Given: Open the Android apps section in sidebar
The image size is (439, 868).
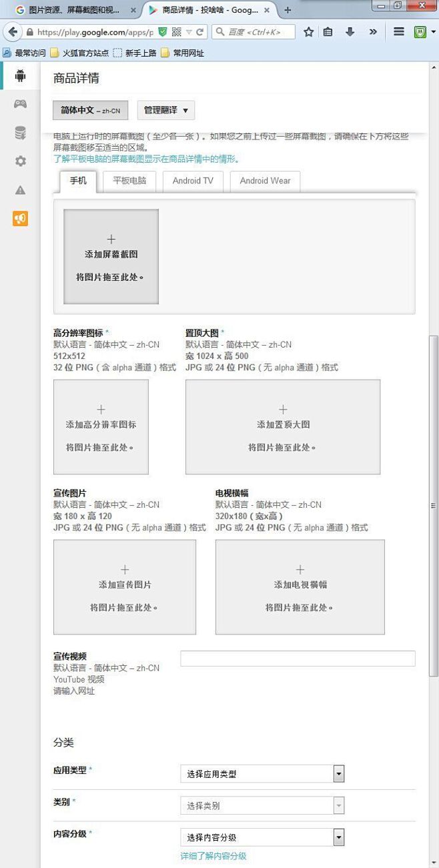Looking at the screenshot, I should coord(20,75).
